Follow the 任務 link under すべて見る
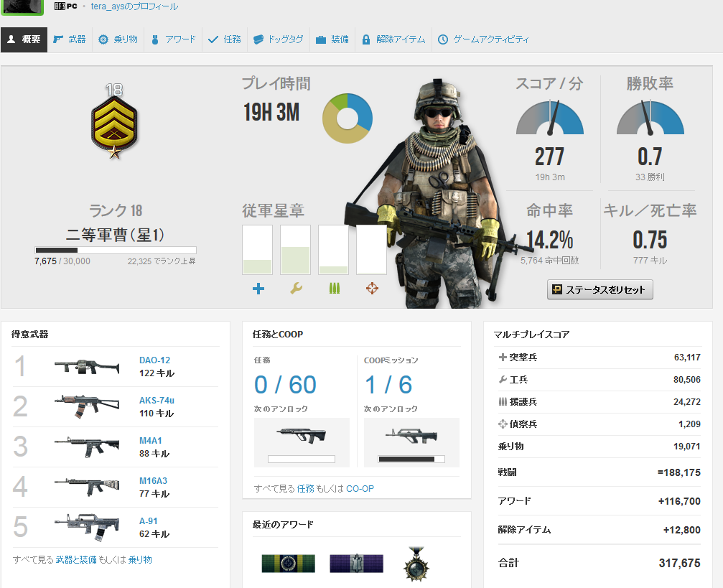This screenshot has height=588, width=723. [305, 488]
